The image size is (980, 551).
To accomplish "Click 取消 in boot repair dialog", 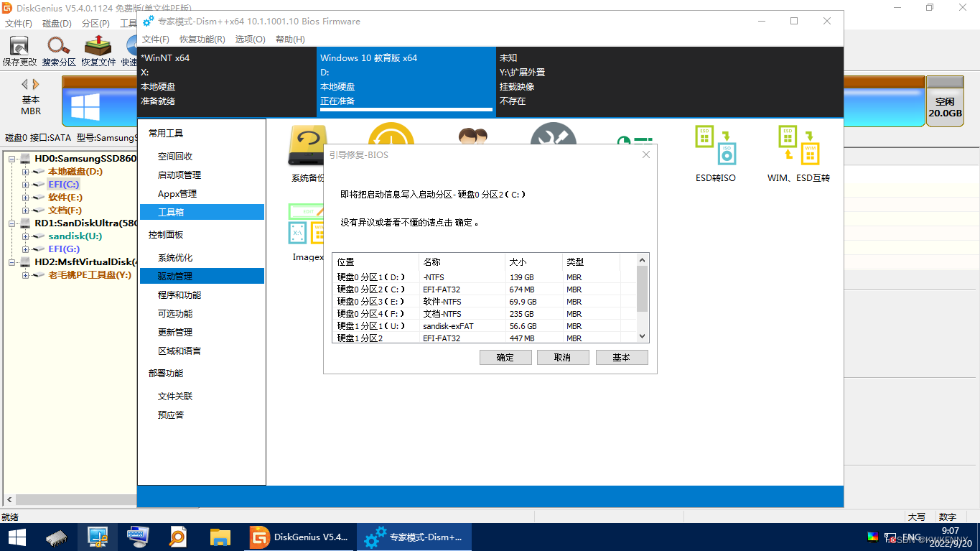I will [x=563, y=357].
